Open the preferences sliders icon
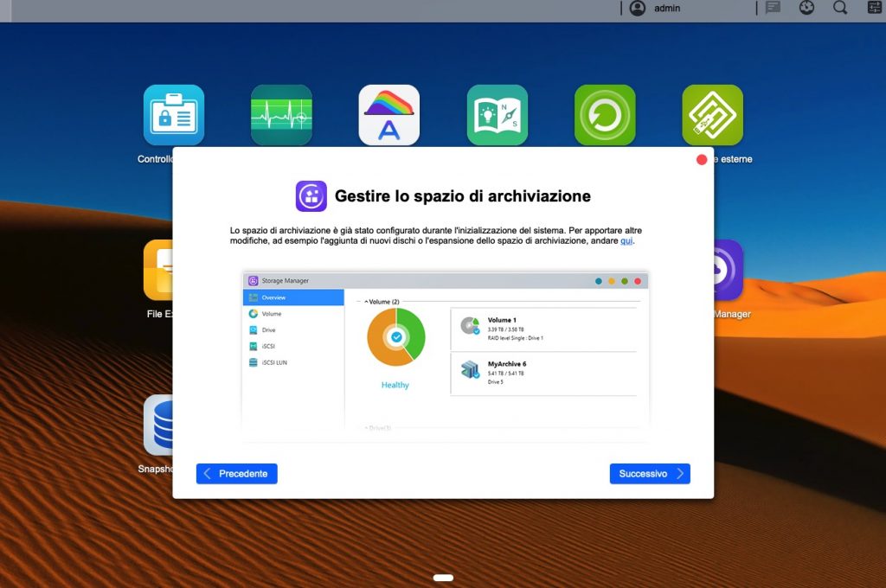 874,8
